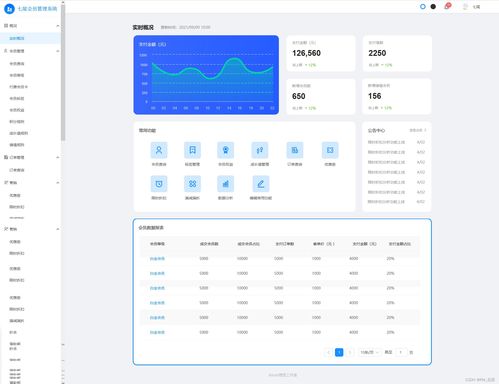
Task: Select the light theme circle in header
Action: pos(423,6)
